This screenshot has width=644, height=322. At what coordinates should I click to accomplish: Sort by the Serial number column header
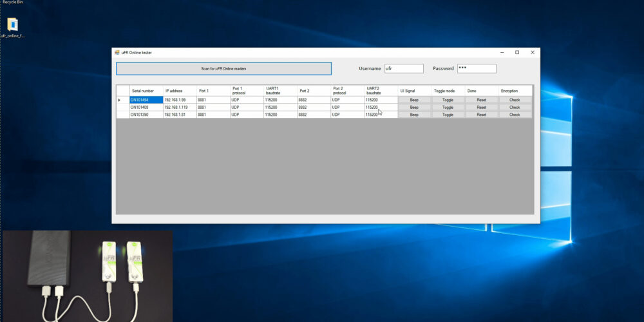point(146,91)
